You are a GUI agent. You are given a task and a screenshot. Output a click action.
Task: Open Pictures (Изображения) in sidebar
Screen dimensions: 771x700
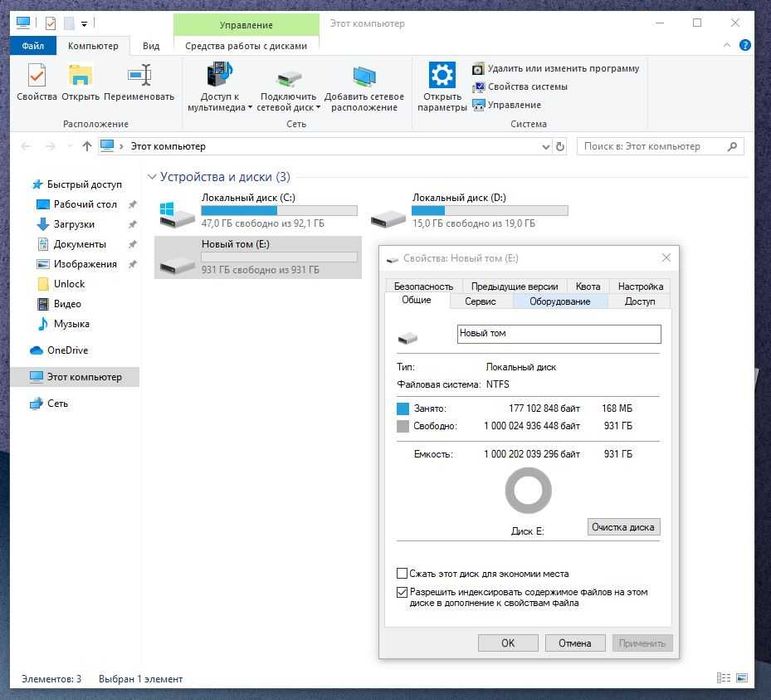pyautogui.click(x=78, y=264)
